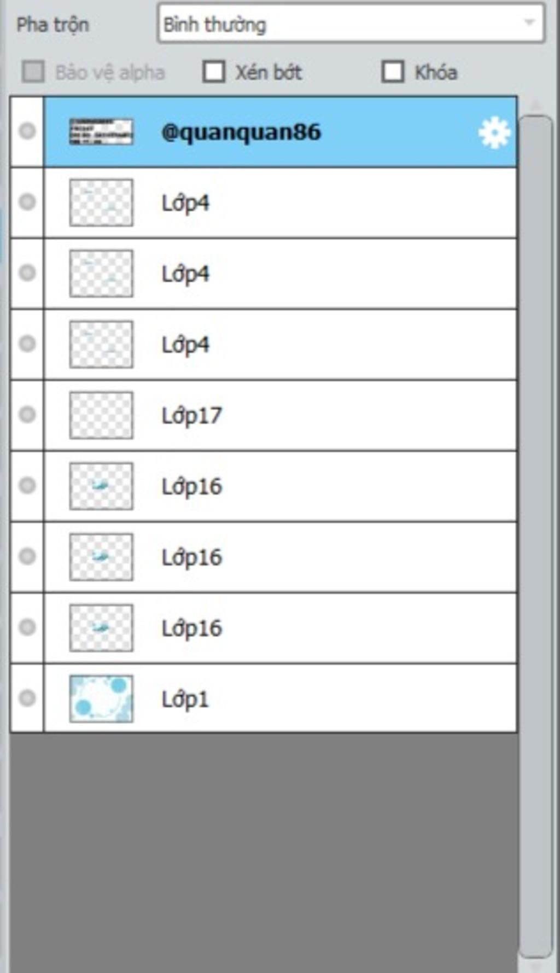Hide the Lớp17 layer
Screen dimensions: 560x973
coord(27,415)
